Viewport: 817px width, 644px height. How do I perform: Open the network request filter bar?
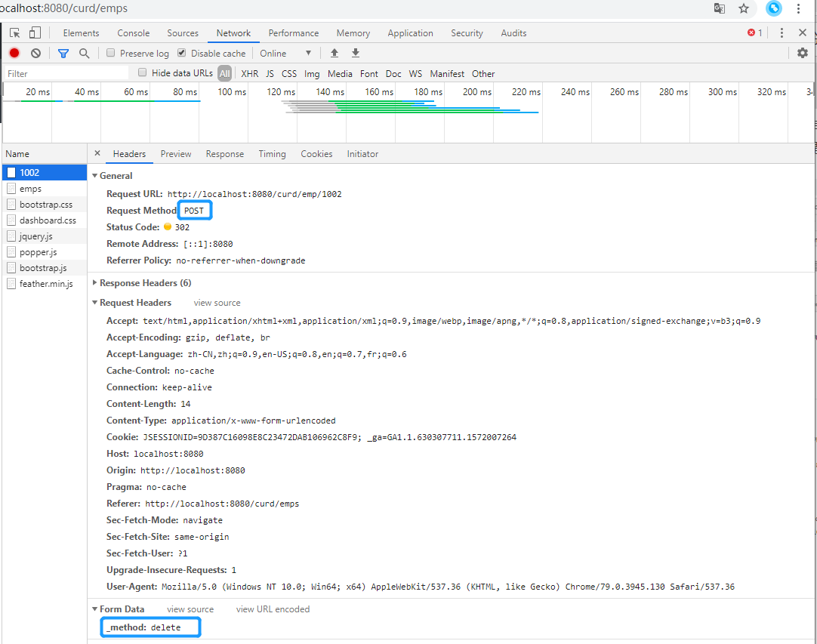(63, 53)
